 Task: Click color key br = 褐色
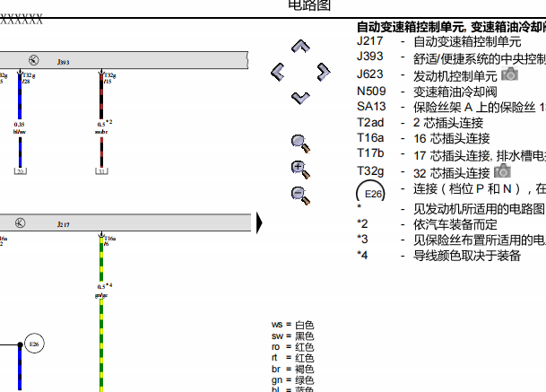[x=292, y=369]
